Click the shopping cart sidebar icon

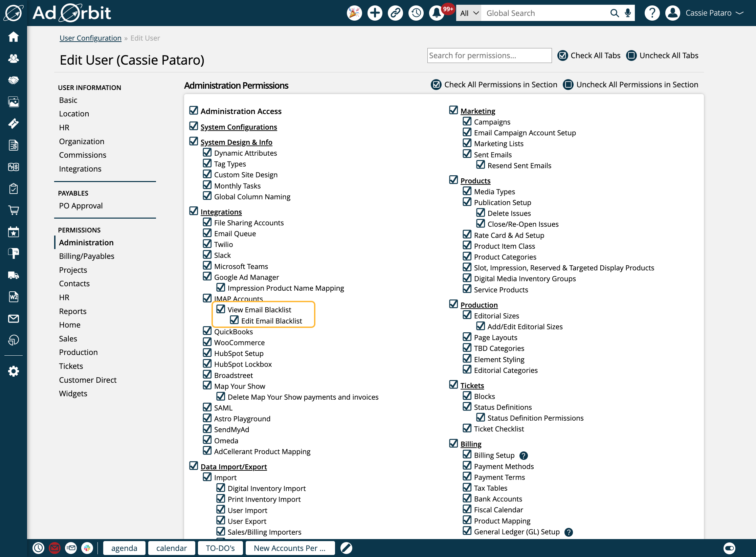pos(14,210)
